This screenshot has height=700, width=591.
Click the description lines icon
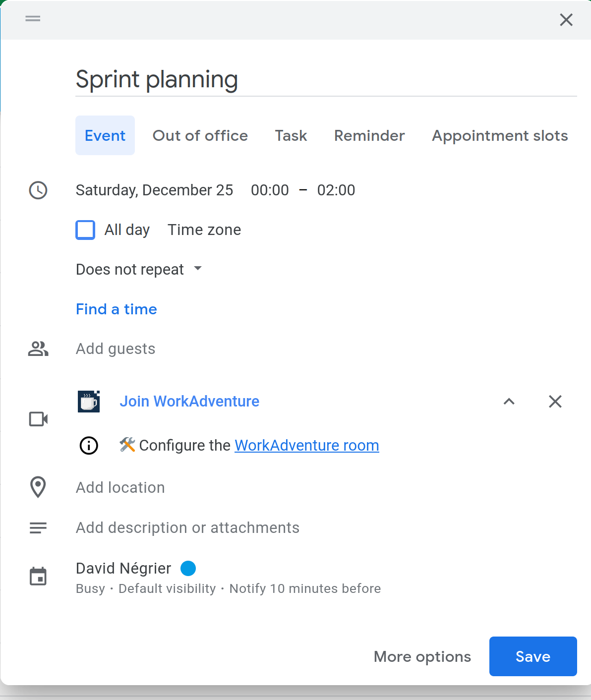(38, 527)
